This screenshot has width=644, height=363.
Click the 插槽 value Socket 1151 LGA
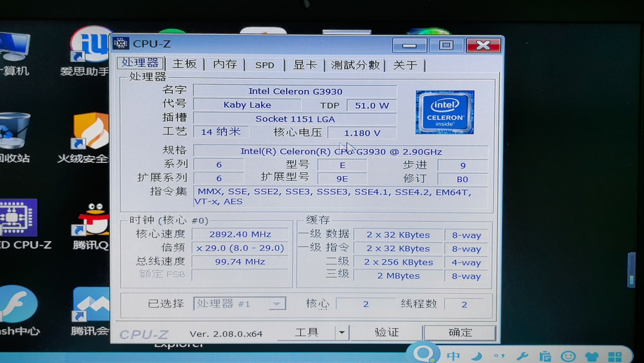(295, 119)
